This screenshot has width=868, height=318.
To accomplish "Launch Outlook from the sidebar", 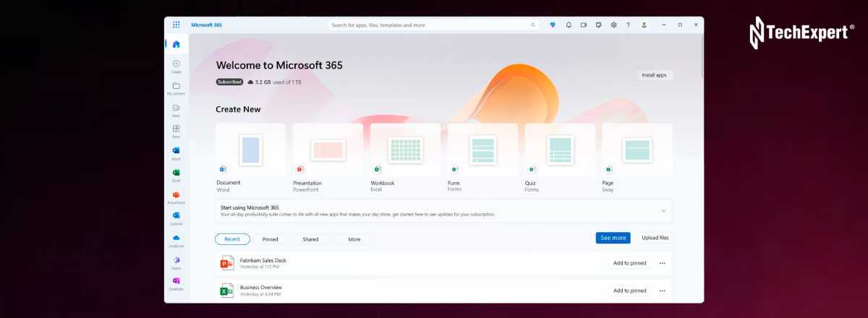I will [x=176, y=218].
